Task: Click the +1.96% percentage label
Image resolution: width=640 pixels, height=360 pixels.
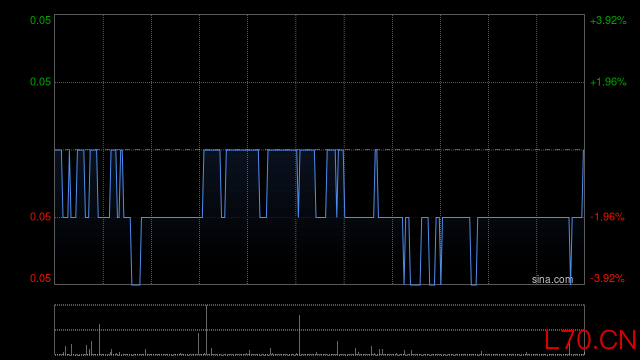Action: [x=608, y=82]
